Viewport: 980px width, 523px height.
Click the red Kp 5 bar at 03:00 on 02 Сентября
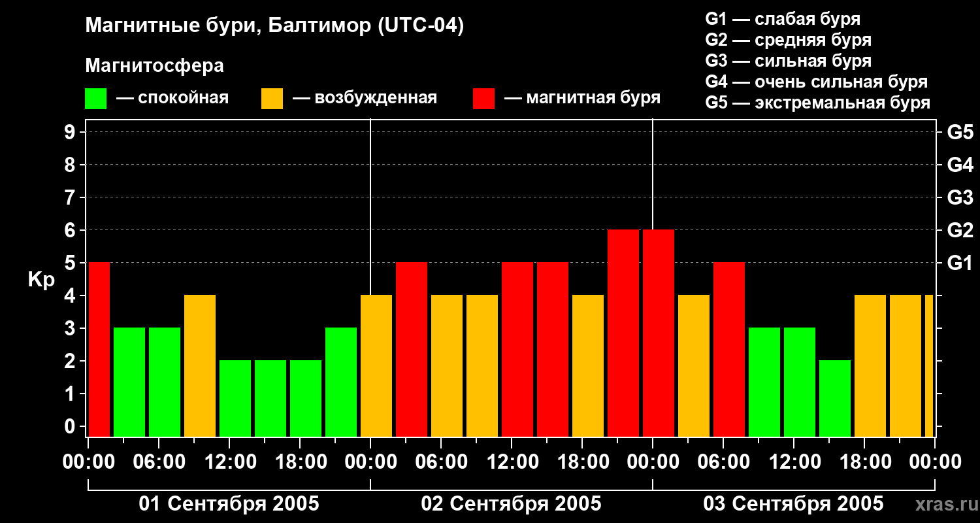coord(412,349)
